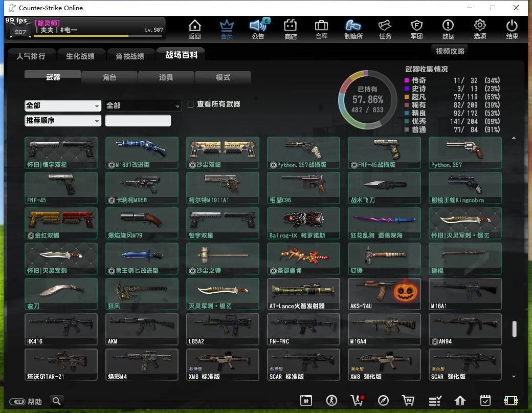Click the weapon search text field

pos(138,120)
